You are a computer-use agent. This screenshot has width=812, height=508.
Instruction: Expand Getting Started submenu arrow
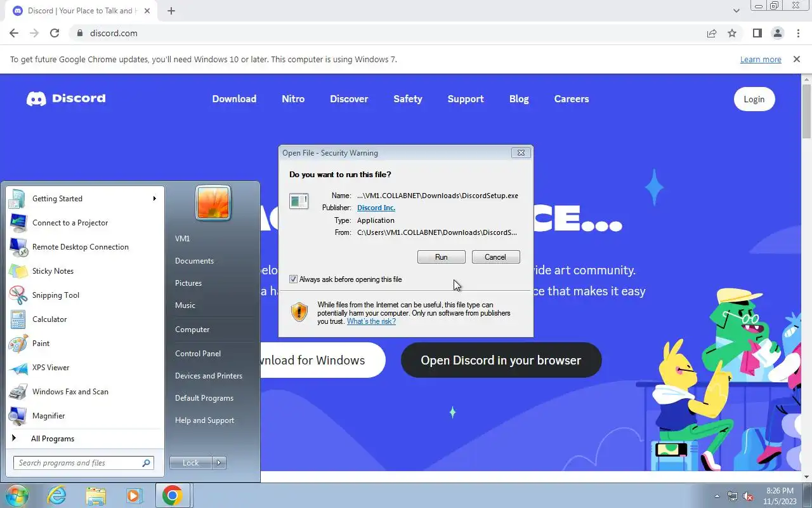tap(154, 199)
